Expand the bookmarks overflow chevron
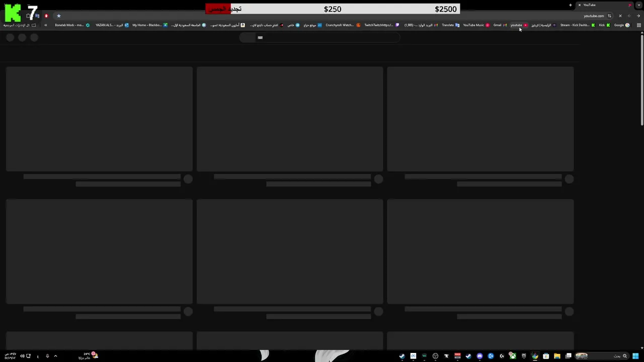The height and width of the screenshot is (362, 644). click(x=46, y=25)
